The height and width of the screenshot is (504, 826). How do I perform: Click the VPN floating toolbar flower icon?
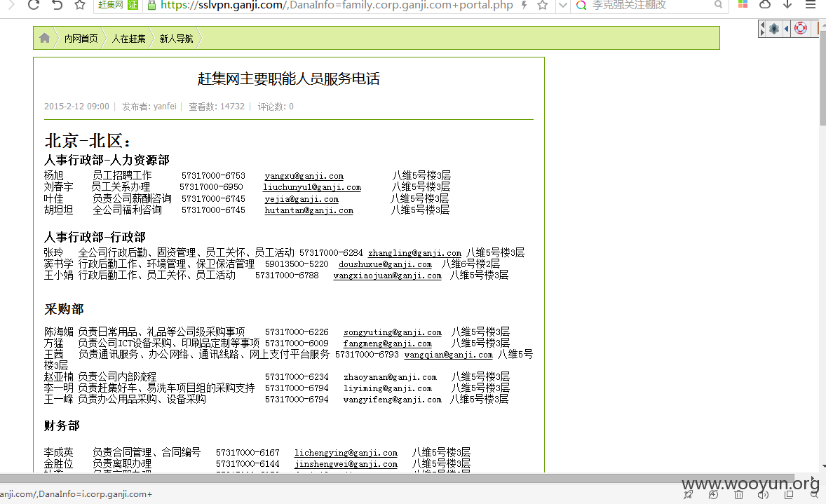click(x=774, y=29)
